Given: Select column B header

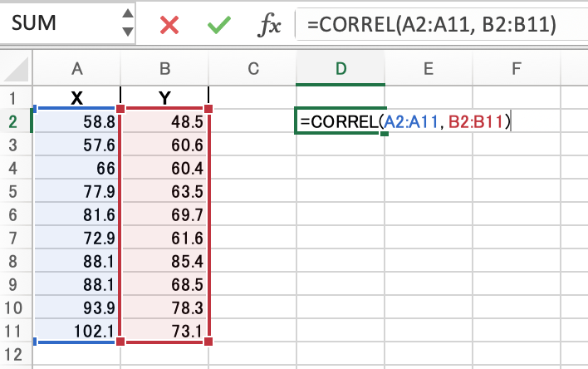Looking at the screenshot, I should click(164, 69).
